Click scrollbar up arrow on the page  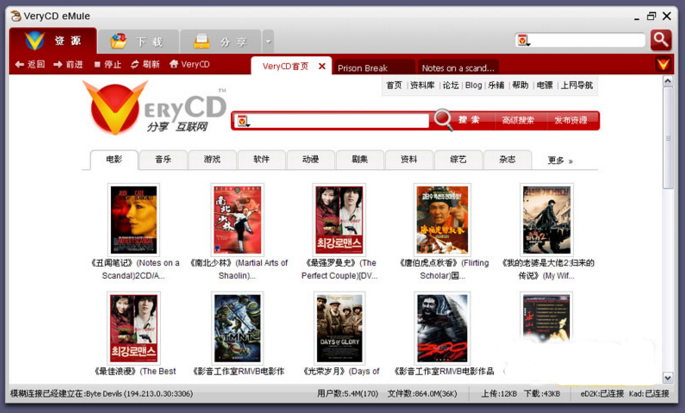click(668, 81)
